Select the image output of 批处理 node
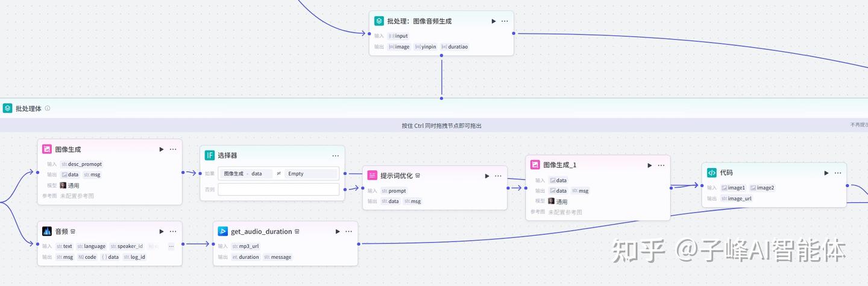Viewport: 868px width, 286px height. 398,47
